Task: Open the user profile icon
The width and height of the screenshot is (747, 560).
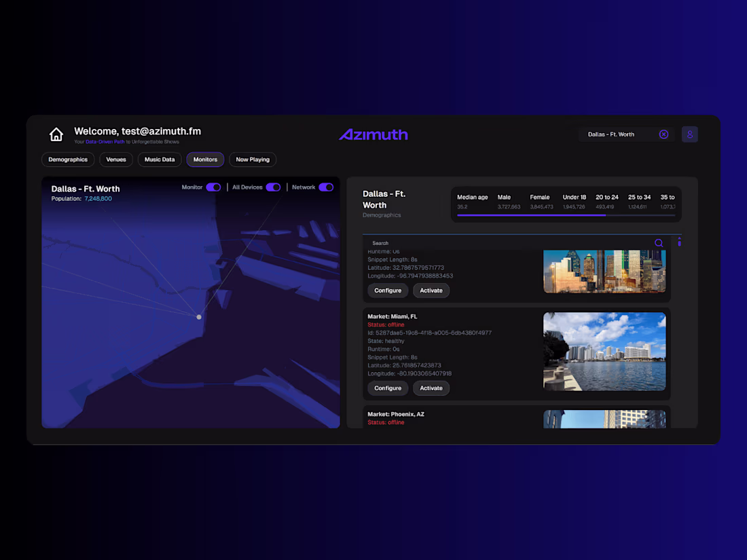Action: 689,134
